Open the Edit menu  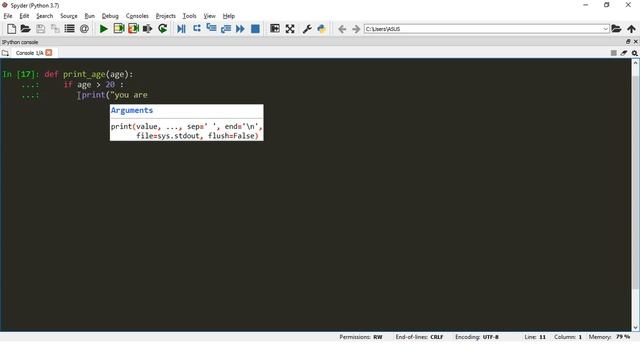24,16
